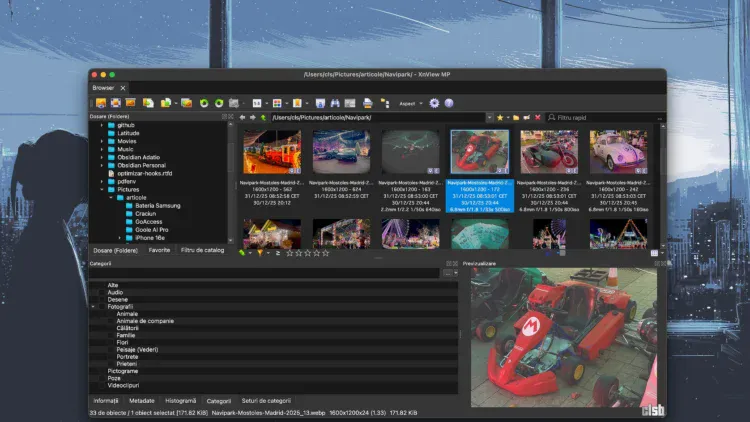Collapse the Pictures folder in tree
Image resolution: width=750 pixels, height=422 pixels.
tap(102, 189)
